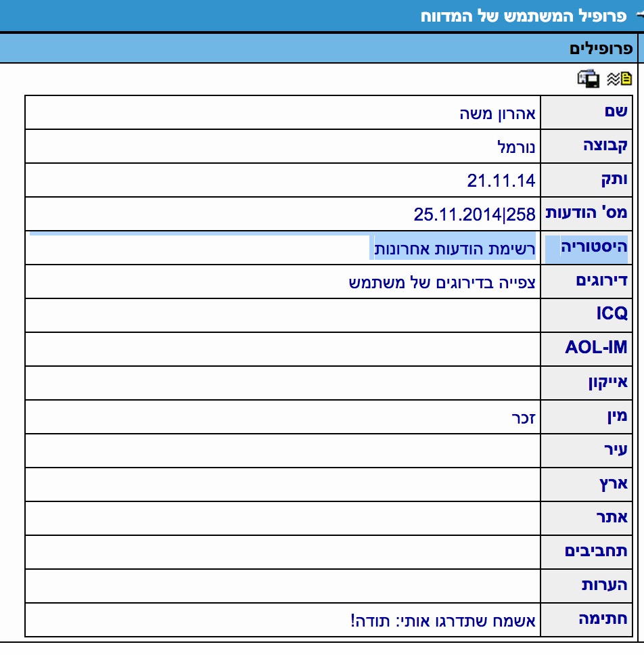Image resolution: width=644 pixels, height=655 pixels.
Task: Click the floppy disks icon
Action: tap(588, 79)
